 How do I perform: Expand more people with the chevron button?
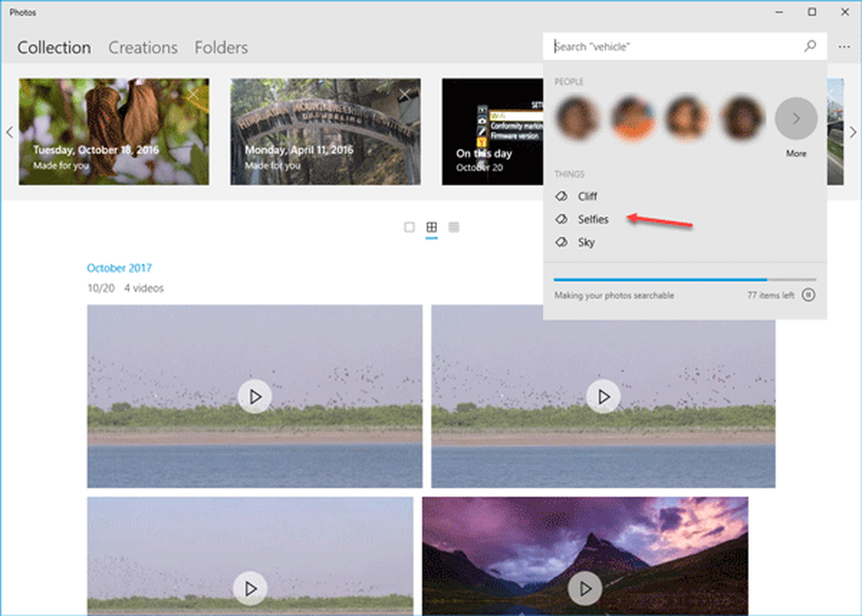click(x=796, y=119)
